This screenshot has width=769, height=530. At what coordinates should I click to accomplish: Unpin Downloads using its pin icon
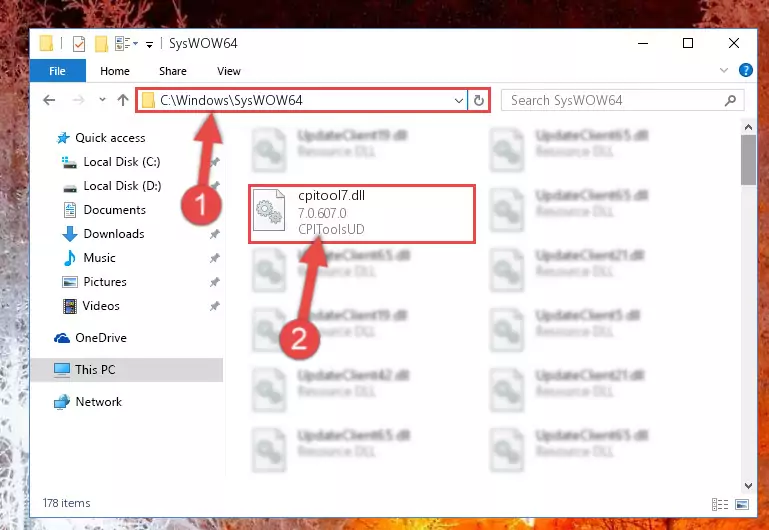click(x=214, y=234)
